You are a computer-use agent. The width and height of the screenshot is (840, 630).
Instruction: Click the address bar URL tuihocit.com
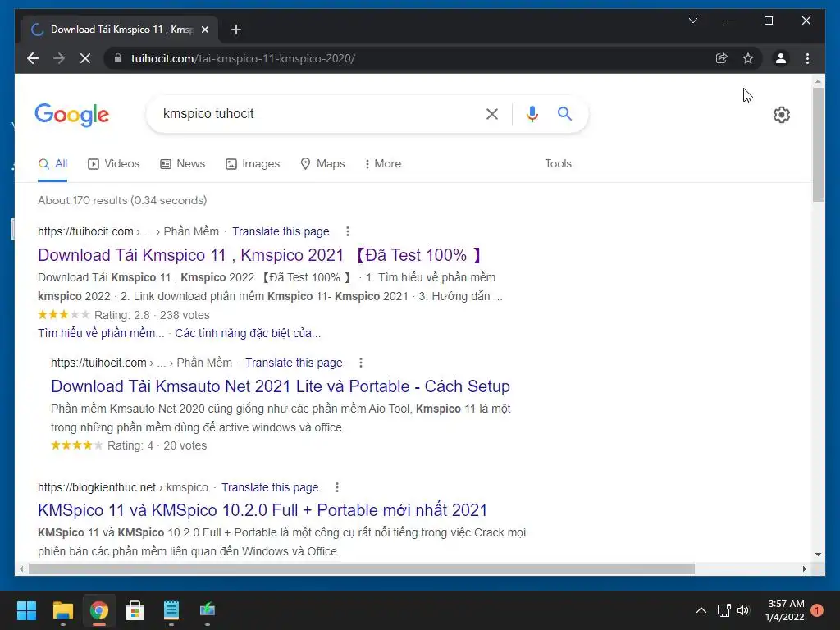(243, 58)
